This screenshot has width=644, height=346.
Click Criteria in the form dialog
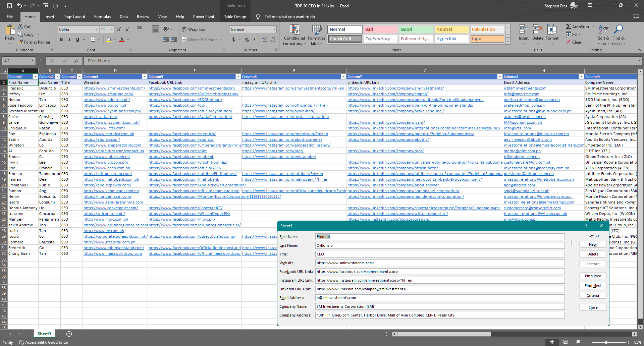tap(593, 295)
